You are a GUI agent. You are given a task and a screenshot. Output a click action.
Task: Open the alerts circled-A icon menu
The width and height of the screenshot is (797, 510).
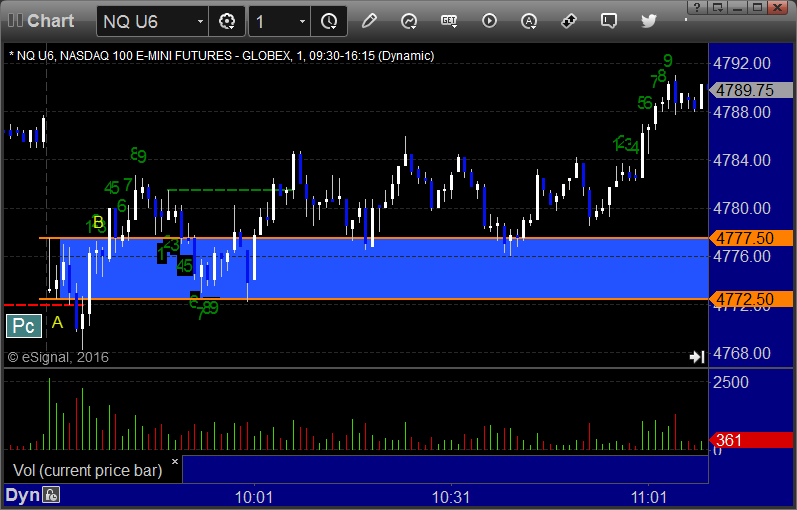(x=529, y=21)
